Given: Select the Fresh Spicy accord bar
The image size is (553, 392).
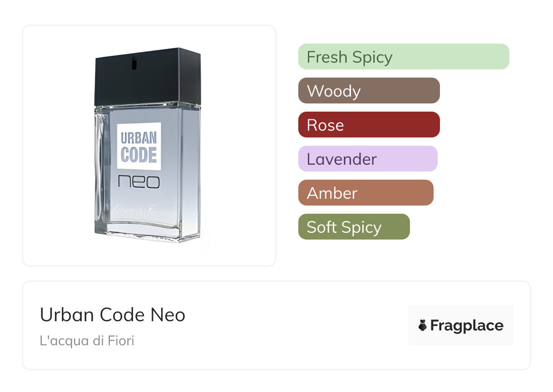Looking at the screenshot, I should (x=403, y=57).
